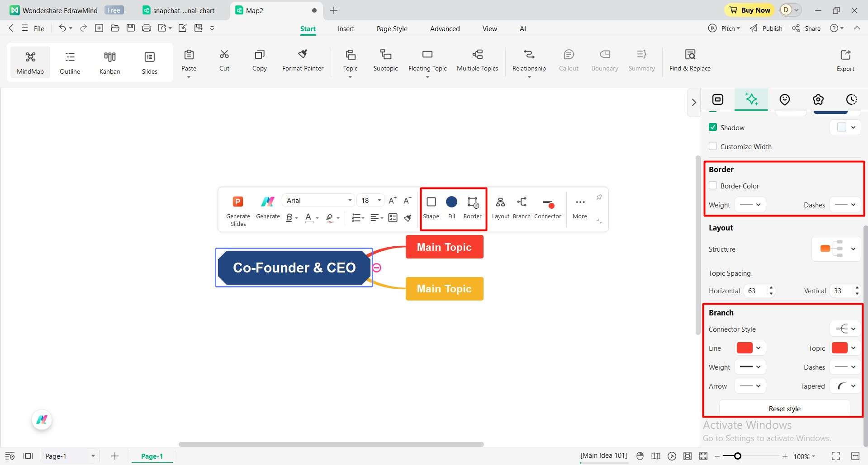Click the Buy Now button

click(x=749, y=10)
